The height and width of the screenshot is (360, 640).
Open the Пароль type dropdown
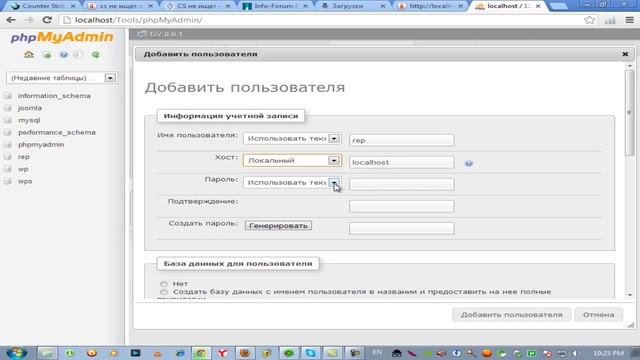(292, 182)
